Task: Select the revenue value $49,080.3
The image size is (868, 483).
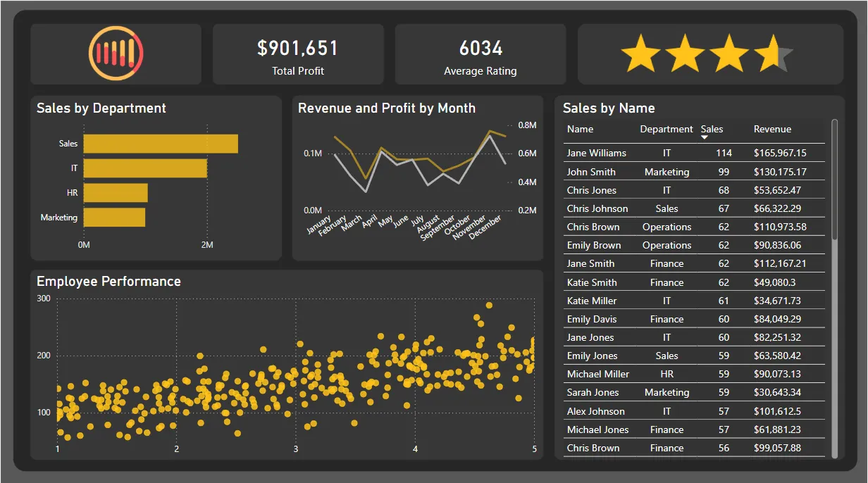Action: pos(774,282)
